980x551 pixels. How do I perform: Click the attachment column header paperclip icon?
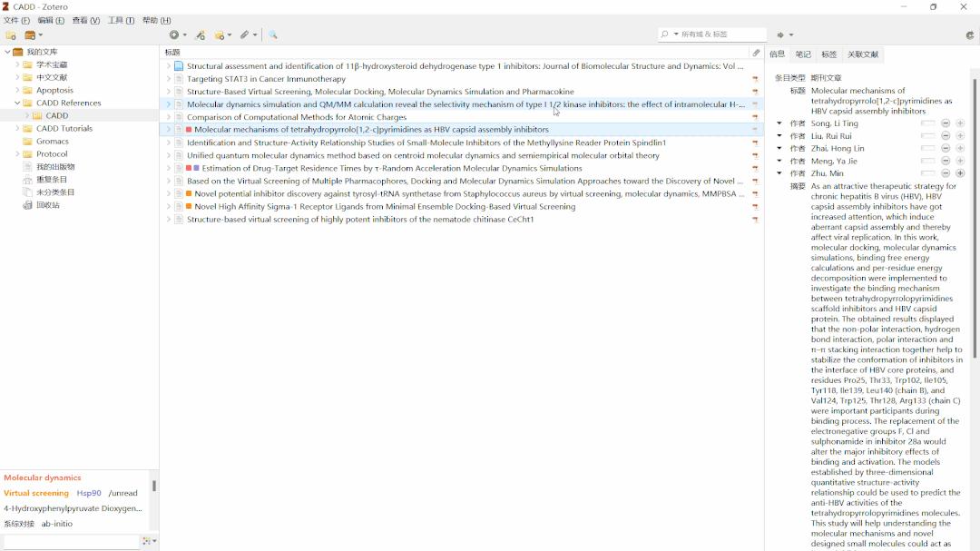coord(757,52)
